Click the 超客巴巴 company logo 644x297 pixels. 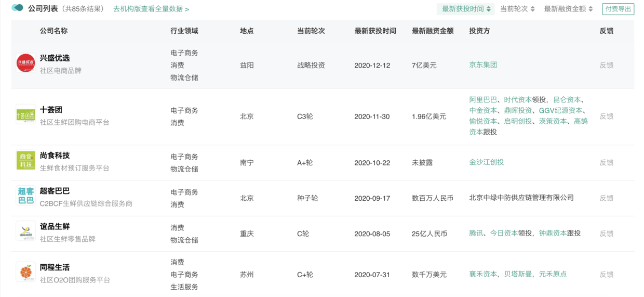(25, 196)
